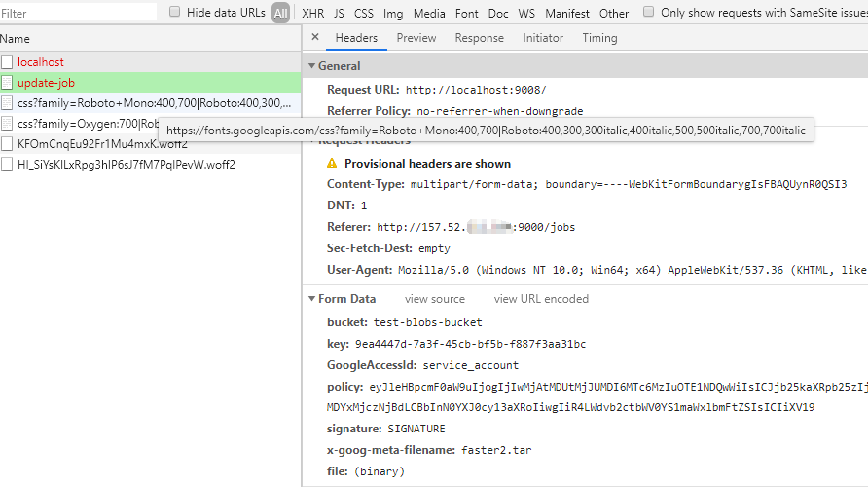Click the file icon next to localhost request

[7, 62]
